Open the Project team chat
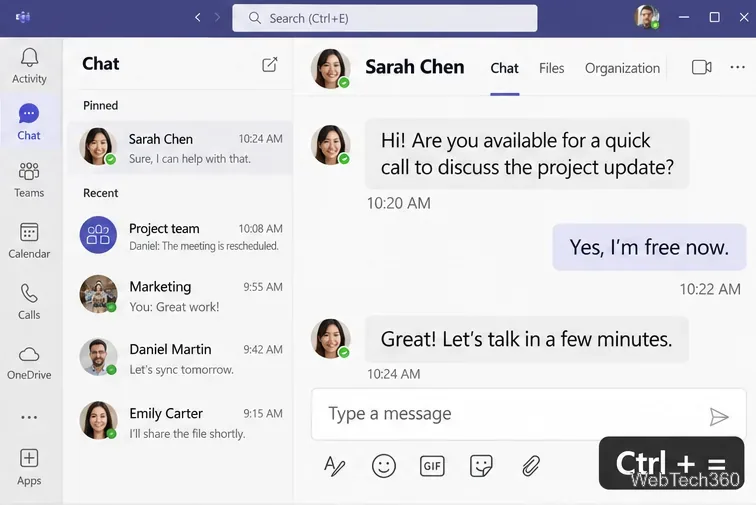 click(x=180, y=236)
